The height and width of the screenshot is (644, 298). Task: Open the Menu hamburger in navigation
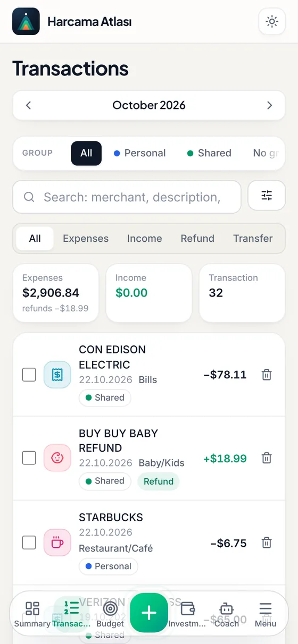(x=265, y=614)
